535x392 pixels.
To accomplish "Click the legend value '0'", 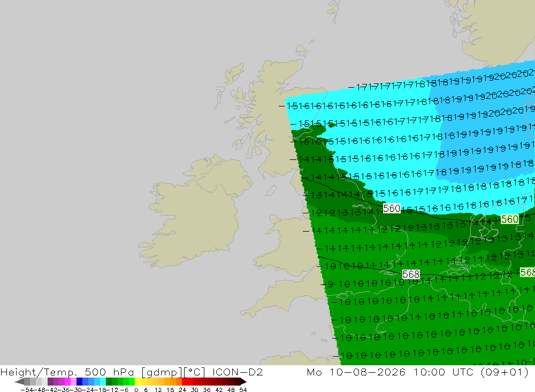I will click(136, 390).
